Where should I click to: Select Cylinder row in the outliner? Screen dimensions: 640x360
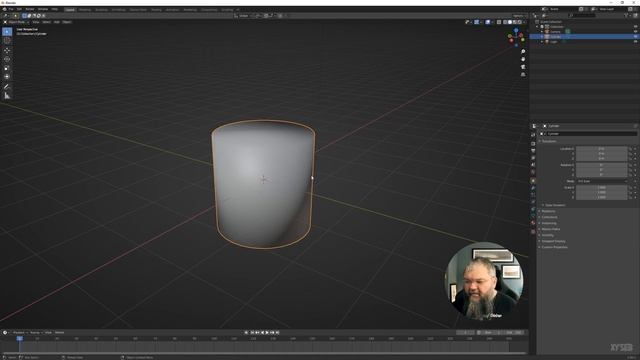(584, 36)
